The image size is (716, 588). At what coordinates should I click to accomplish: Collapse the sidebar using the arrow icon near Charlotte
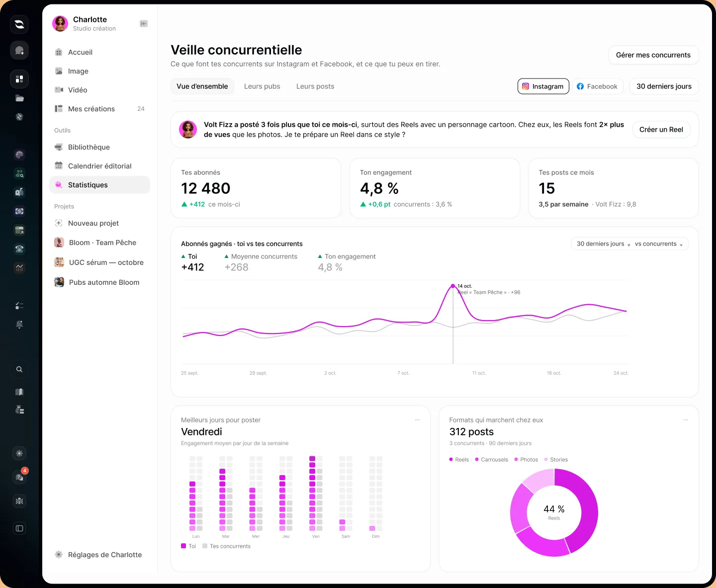tap(144, 24)
